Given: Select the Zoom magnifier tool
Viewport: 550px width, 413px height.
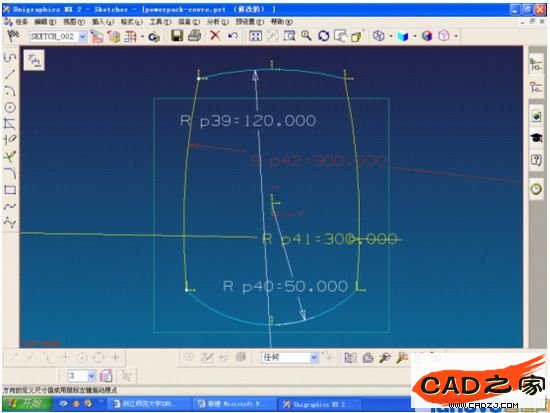Looking at the screenshot, I should tap(307, 36).
